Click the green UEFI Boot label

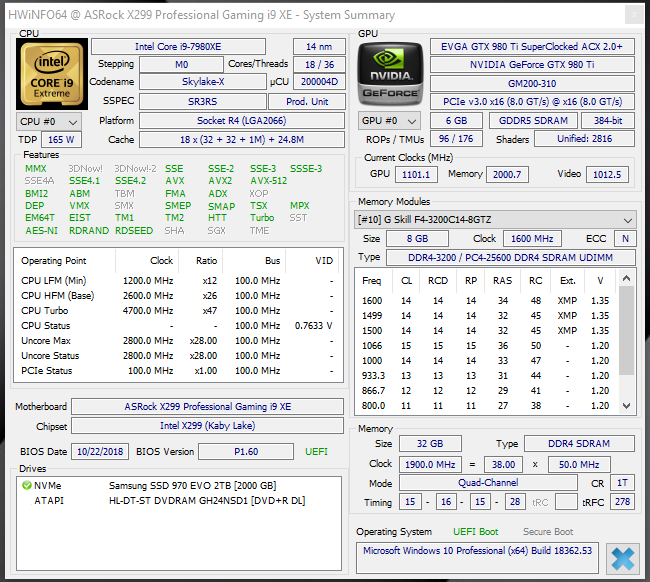click(x=475, y=532)
